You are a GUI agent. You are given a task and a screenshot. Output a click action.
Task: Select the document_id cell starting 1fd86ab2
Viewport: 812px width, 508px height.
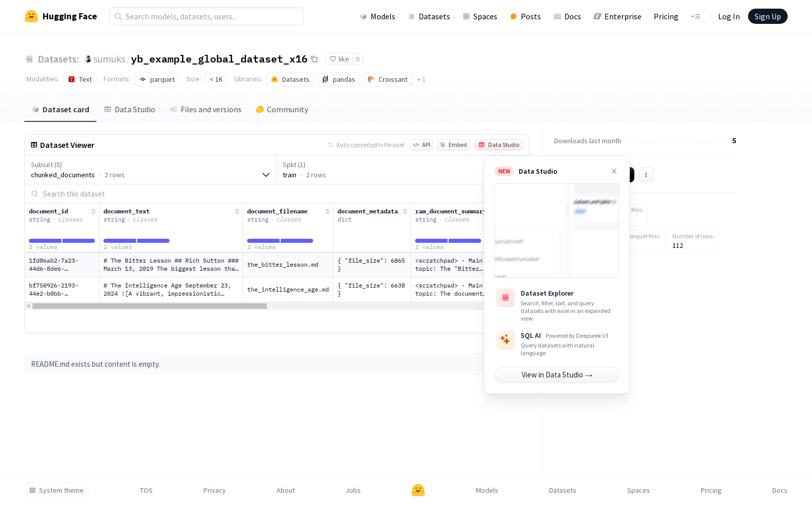coord(62,265)
